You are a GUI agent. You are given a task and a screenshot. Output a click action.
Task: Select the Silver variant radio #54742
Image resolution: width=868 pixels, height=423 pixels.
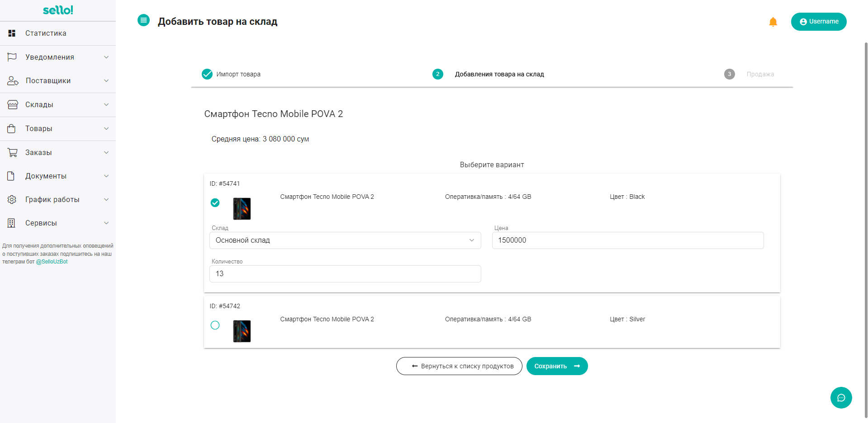(215, 325)
